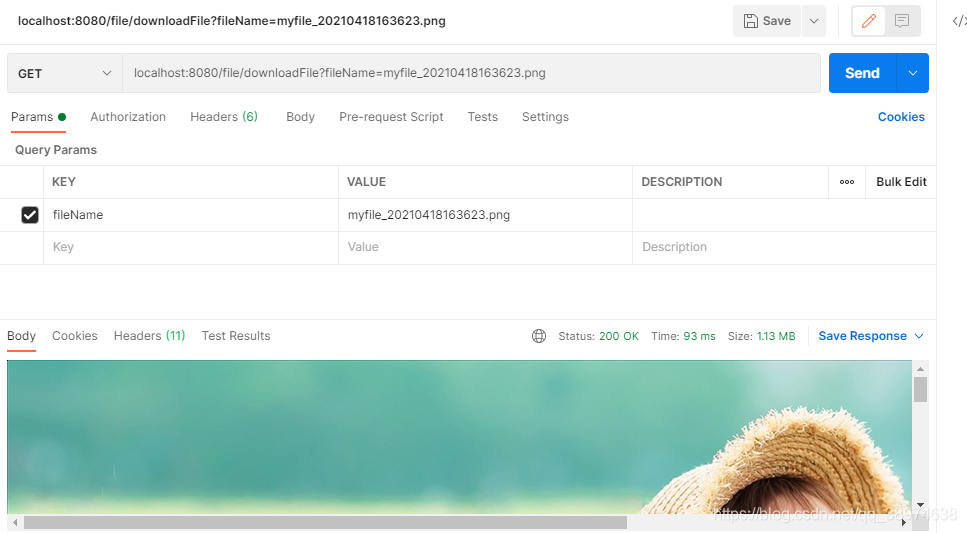The image size is (967, 533).
Task: Click the KEY column header
Action: 64,182
